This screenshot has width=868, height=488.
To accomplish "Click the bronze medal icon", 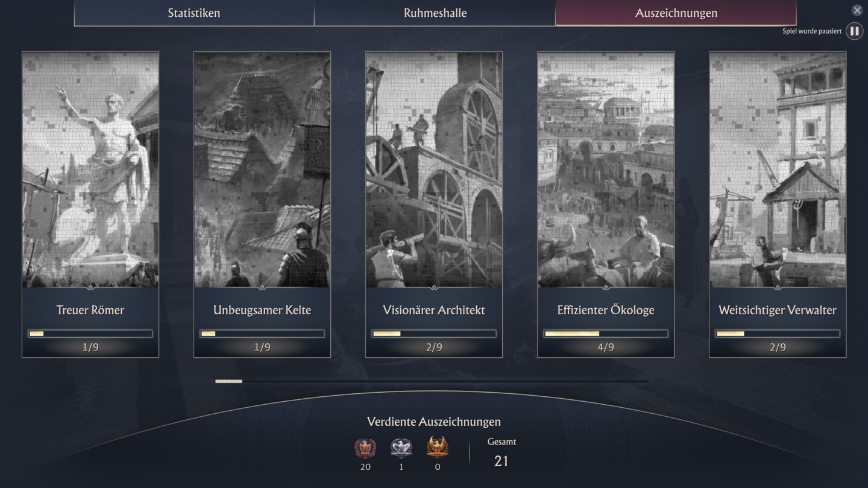I will tap(365, 448).
